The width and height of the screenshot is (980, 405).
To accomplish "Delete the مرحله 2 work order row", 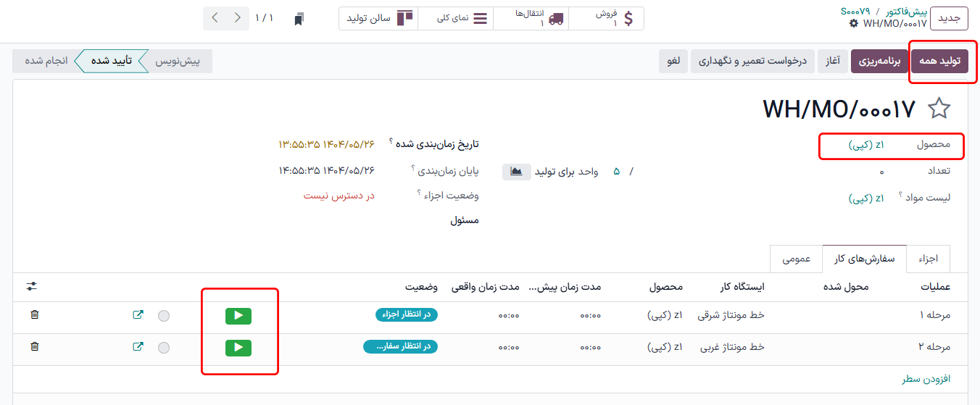I will coord(35,347).
